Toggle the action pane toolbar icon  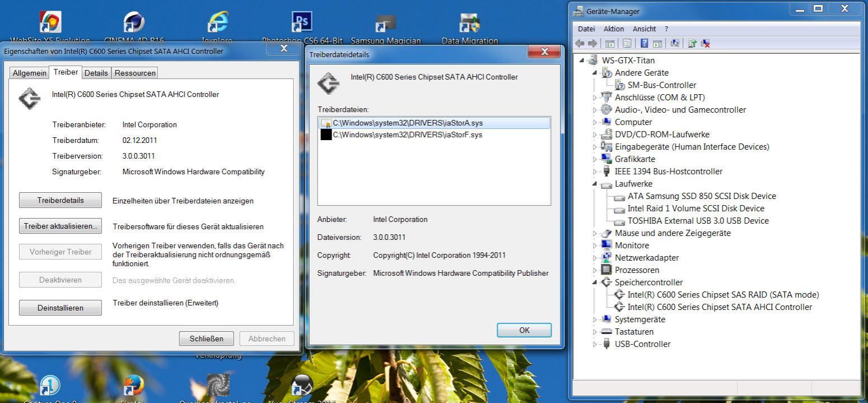click(x=657, y=43)
